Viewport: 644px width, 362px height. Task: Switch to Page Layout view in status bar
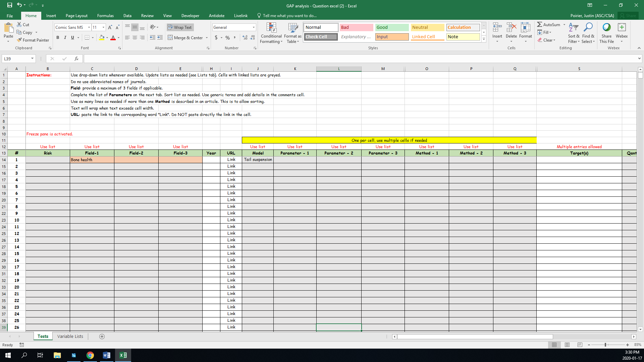[567, 345]
